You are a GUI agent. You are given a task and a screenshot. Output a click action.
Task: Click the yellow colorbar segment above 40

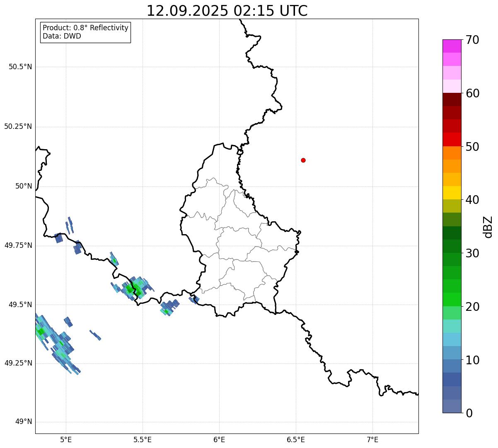(452, 193)
